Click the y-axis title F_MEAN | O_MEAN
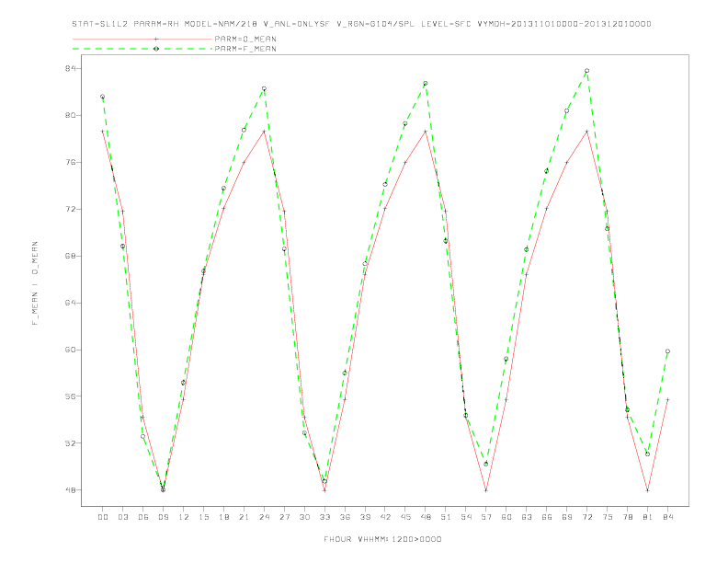 35,283
